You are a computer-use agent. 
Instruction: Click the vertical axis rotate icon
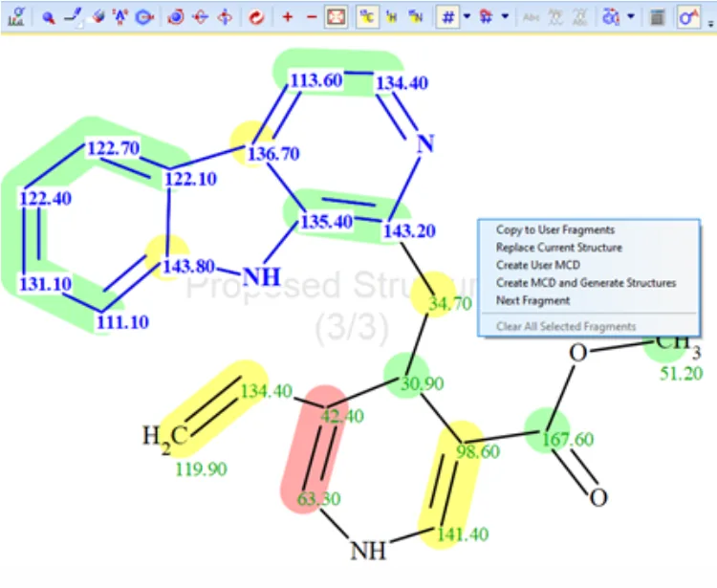click(225, 17)
